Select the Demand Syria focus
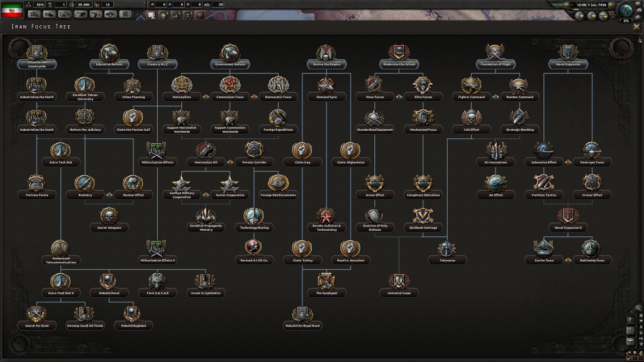Screen dimensions: 644x362 click(326, 97)
